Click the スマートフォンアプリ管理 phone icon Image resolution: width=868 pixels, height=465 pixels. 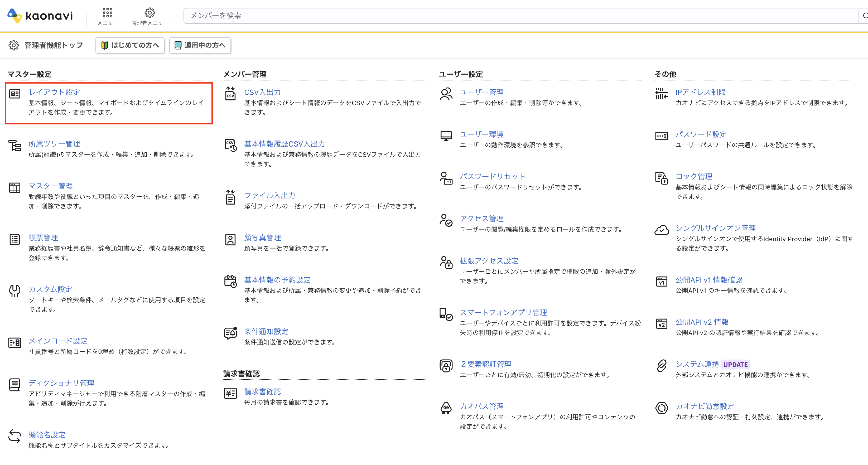click(x=446, y=314)
